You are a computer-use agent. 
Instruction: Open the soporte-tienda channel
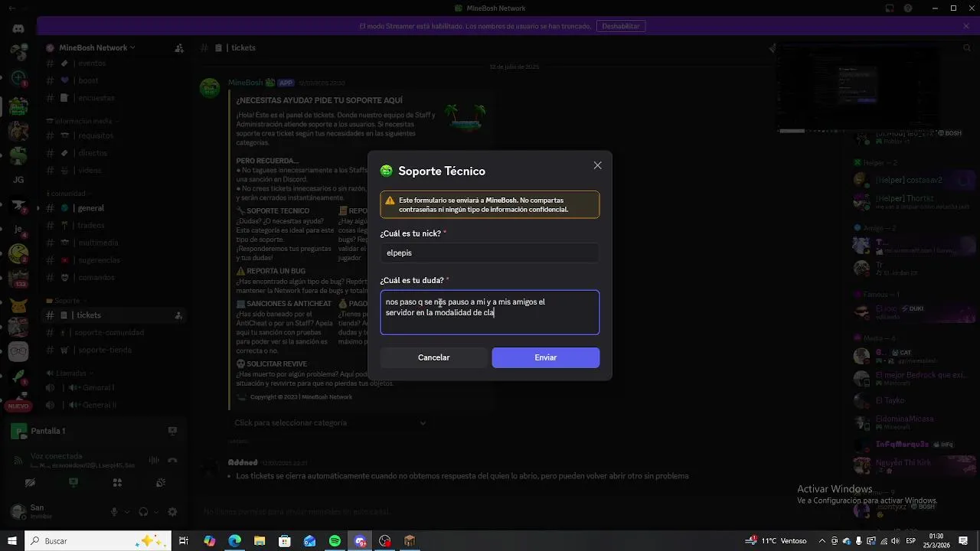(115, 350)
